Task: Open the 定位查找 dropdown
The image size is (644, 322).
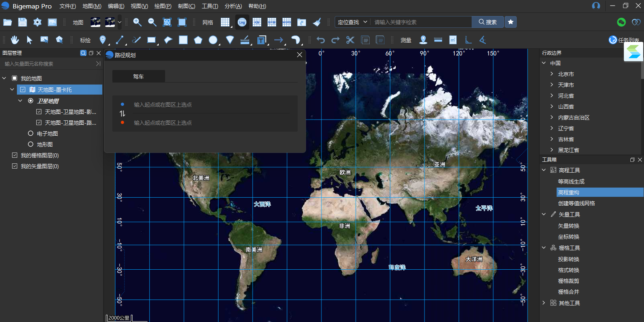Action: point(352,22)
